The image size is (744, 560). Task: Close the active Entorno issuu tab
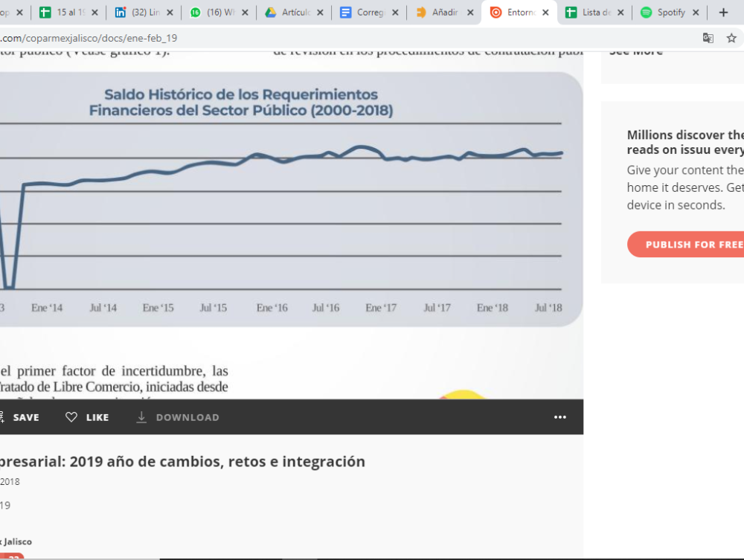point(545,13)
